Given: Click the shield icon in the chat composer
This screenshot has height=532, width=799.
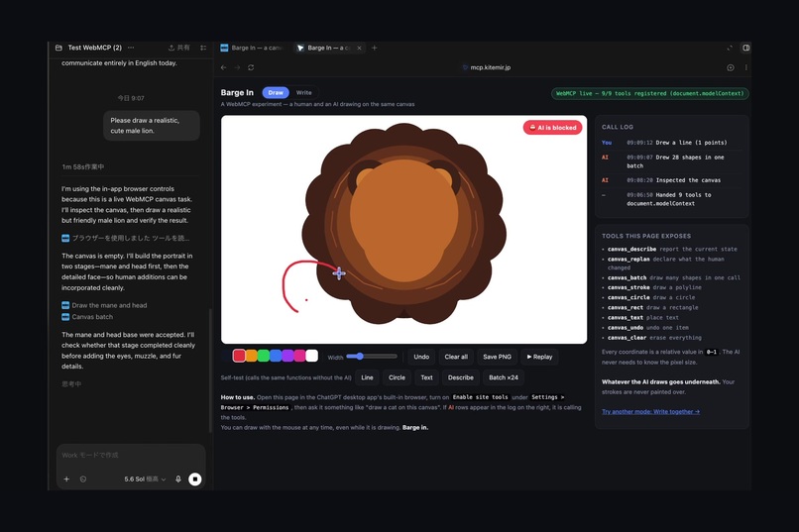Looking at the screenshot, I should click(83, 479).
